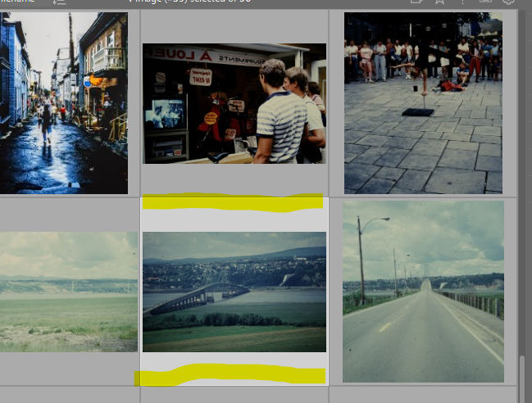Click the scrollbar track above the thumb
The image size is (532, 403).
[522, 205]
